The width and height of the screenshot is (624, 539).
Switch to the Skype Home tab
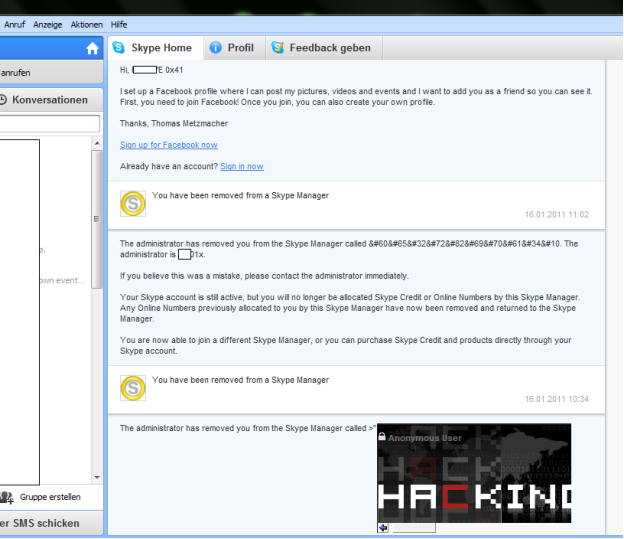tap(156, 48)
